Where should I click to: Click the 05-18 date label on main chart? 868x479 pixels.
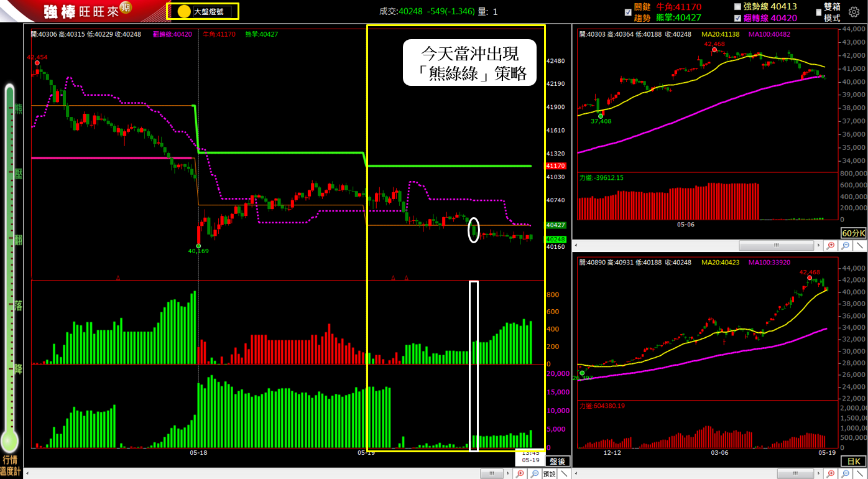[x=198, y=453]
